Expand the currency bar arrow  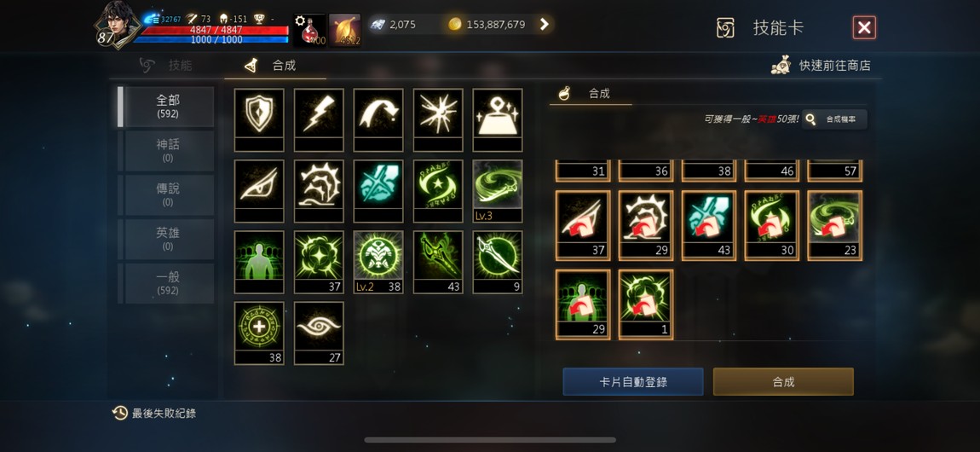click(x=544, y=25)
